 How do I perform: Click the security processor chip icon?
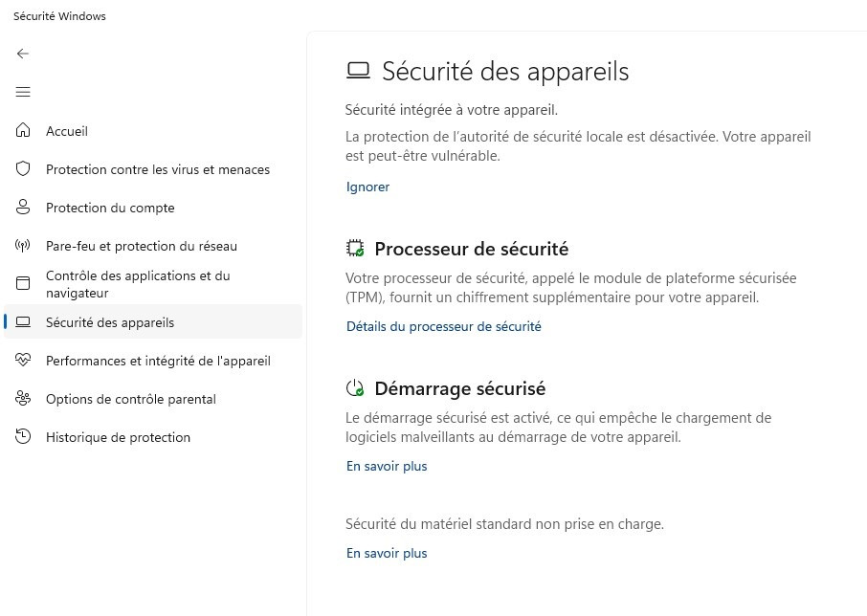point(355,249)
